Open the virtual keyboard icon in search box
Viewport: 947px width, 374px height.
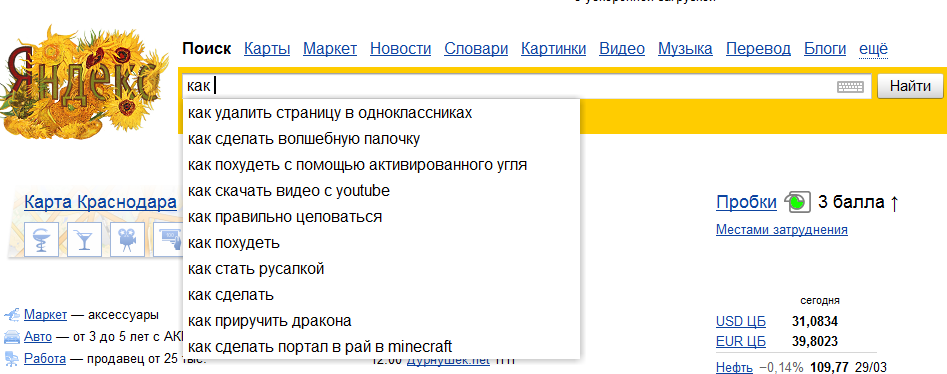[850, 87]
